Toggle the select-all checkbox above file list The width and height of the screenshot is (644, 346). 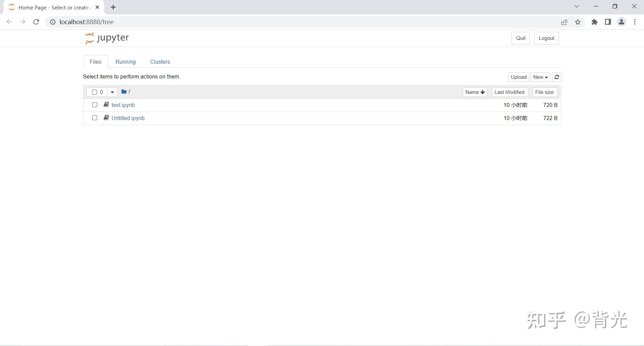94,92
